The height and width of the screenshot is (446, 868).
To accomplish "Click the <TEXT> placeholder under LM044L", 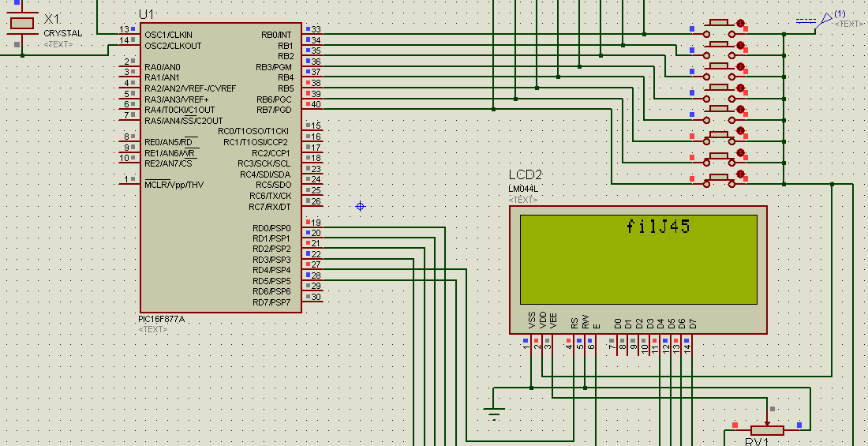I will (522, 200).
